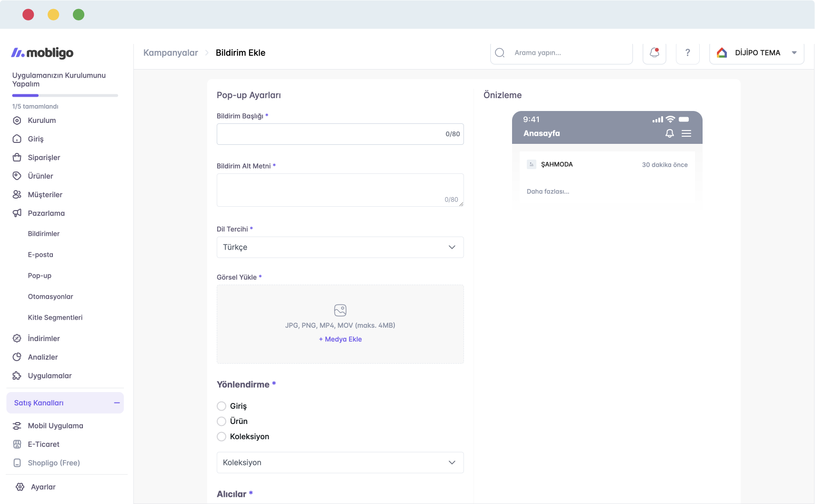Viewport: 815px width, 504px height.
Task: Navigate back to Kampanyalar breadcrumb
Action: click(x=171, y=53)
